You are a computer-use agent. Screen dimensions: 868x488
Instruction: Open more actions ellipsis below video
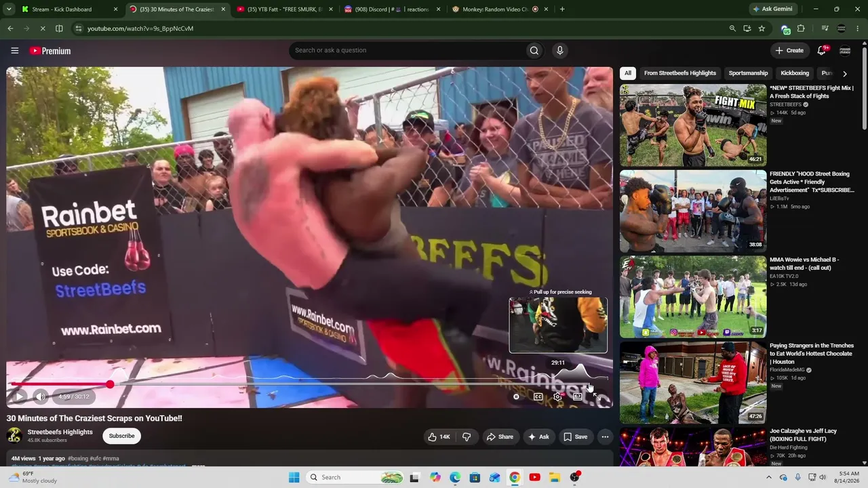pyautogui.click(x=605, y=437)
